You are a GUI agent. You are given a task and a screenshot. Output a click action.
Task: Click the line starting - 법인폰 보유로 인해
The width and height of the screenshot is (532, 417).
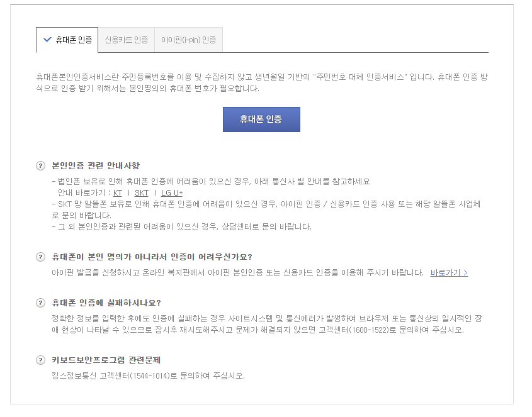tap(211, 181)
